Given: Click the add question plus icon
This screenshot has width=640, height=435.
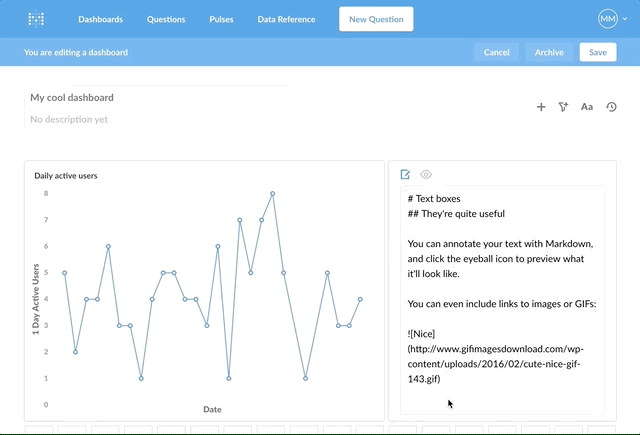Looking at the screenshot, I should [x=541, y=107].
